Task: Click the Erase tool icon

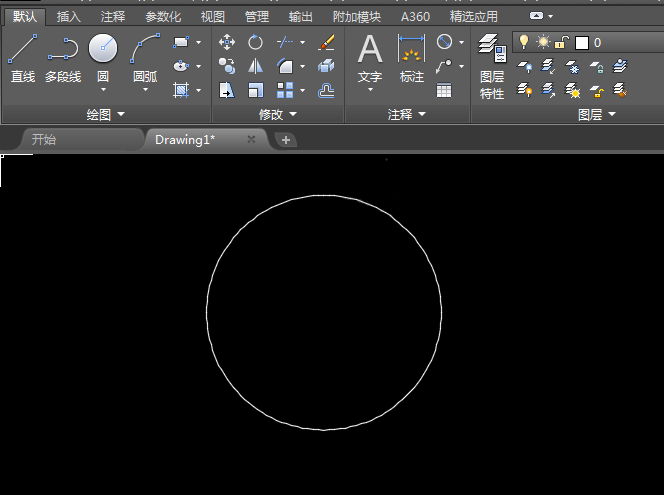Action: pos(326,42)
